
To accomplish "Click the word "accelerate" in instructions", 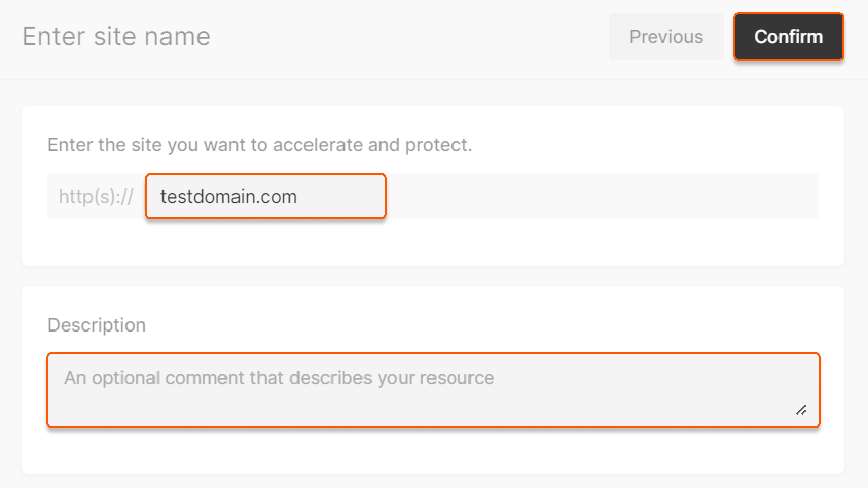I will (318, 145).
